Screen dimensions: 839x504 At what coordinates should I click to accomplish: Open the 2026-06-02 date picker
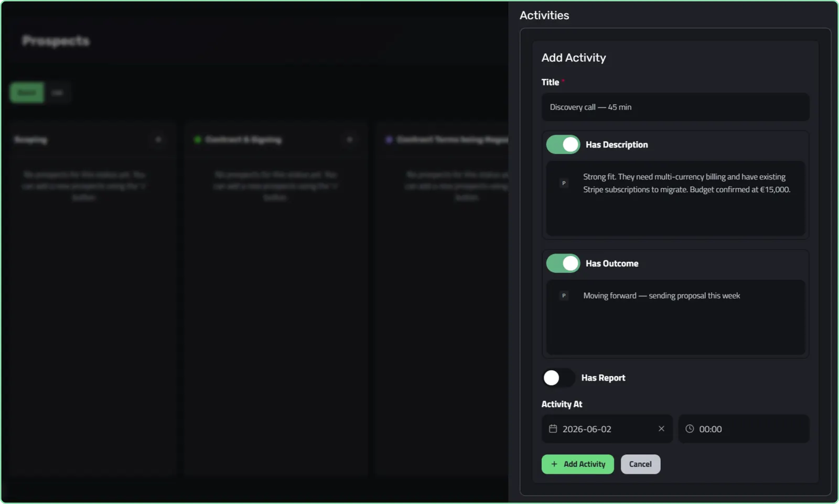coord(607,429)
